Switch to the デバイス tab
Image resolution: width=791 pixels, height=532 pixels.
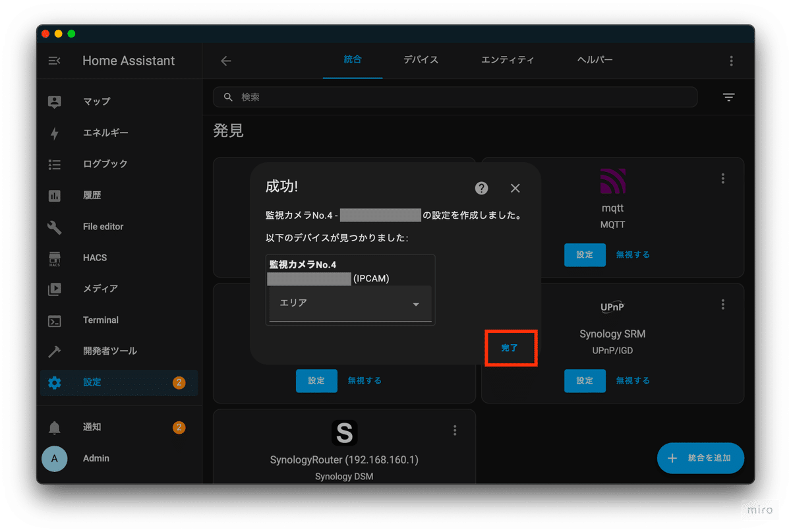coord(421,59)
